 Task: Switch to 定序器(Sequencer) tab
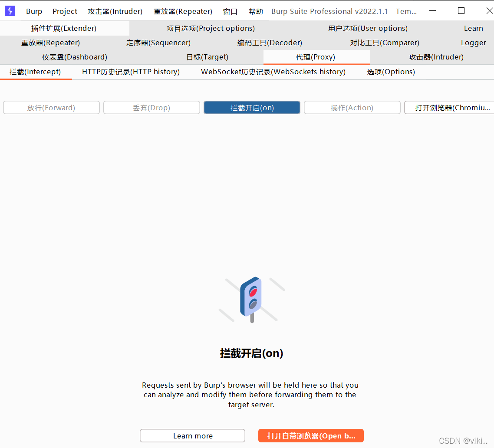coord(158,43)
